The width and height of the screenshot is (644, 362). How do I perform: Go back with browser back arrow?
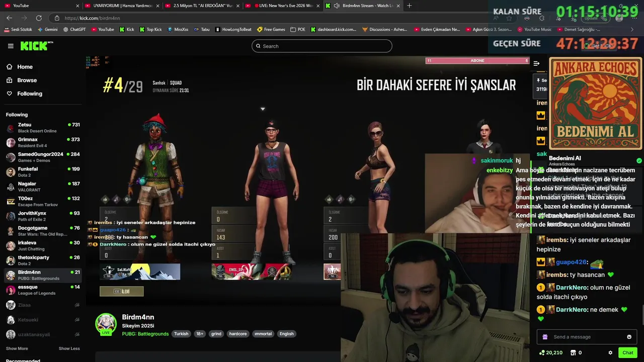(9, 18)
